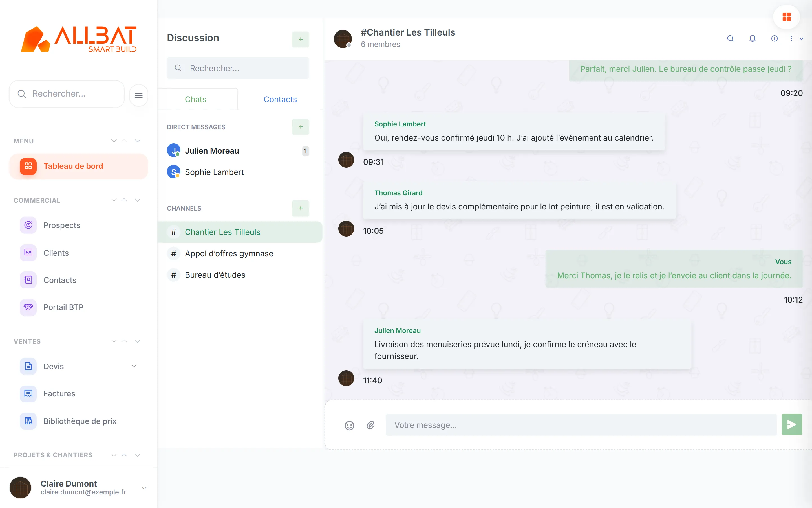Viewport: 812px width, 508px height.
Task: Toggle the MENU section rightmost chevron
Action: coord(138,141)
